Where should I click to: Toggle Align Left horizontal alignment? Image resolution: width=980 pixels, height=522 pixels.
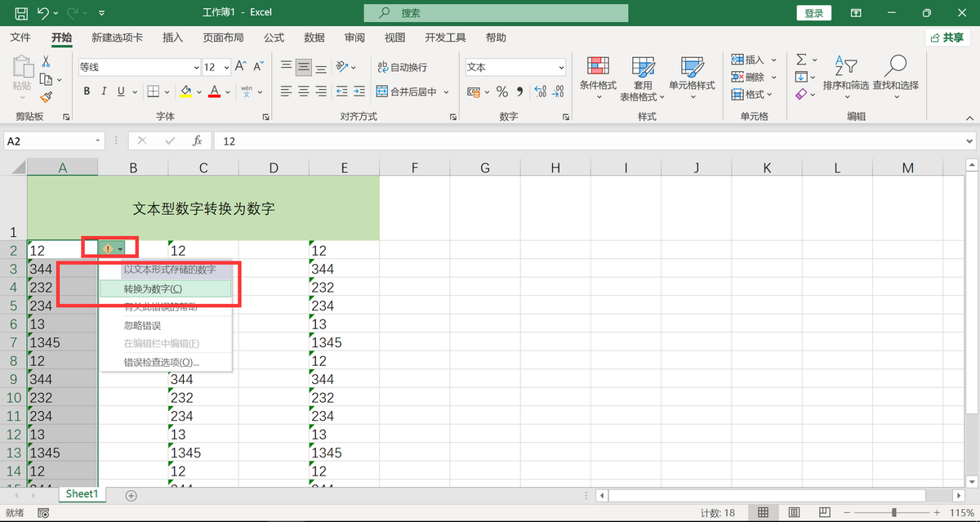pos(286,91)
